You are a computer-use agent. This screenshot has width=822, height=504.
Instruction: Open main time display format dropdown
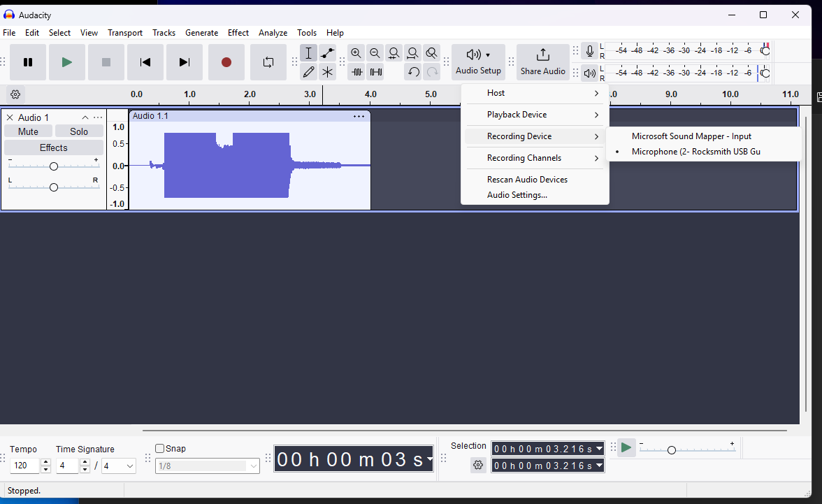429,459
